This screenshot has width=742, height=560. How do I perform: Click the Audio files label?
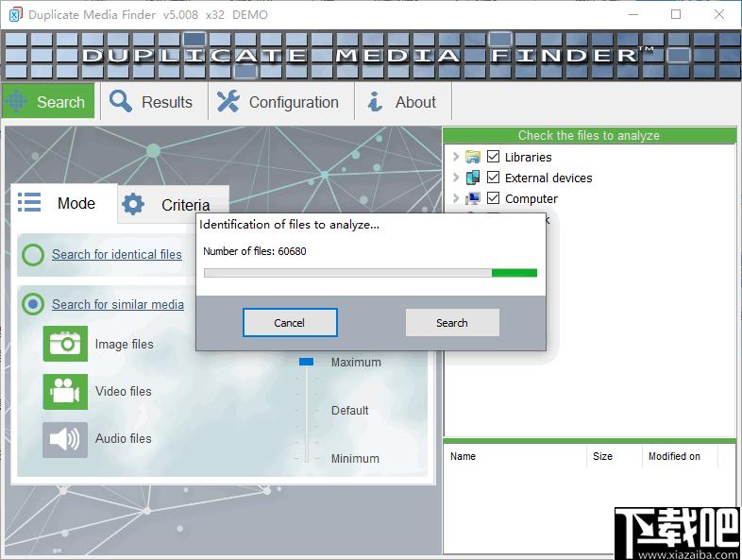[x=124, y=439]
